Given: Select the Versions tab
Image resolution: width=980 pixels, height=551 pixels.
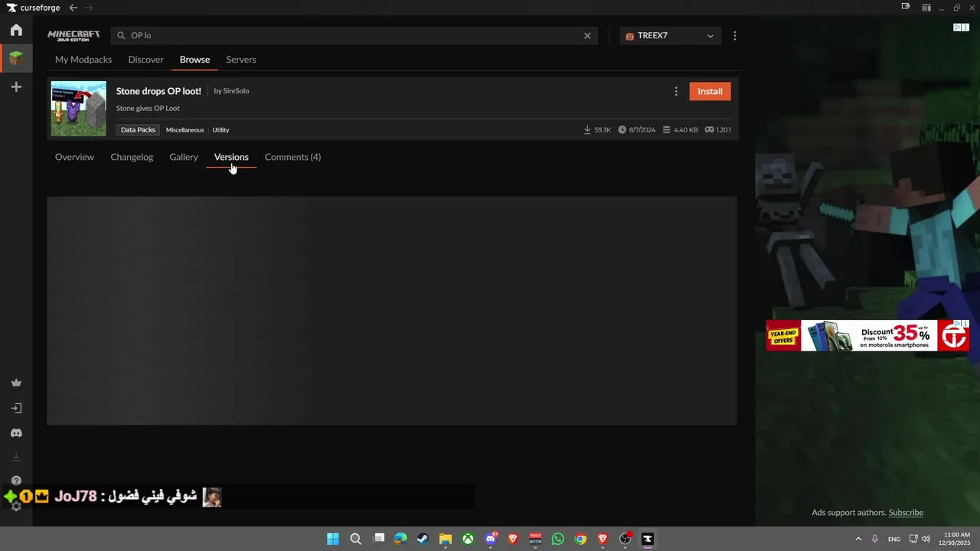Looking at the screenshot, I should tap(231, 157).
